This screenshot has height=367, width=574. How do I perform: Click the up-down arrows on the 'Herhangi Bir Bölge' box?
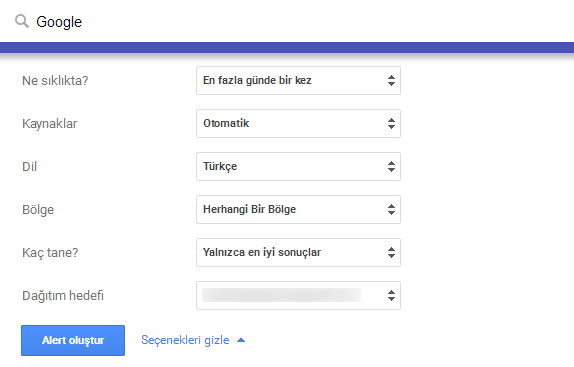[x=391, y=210]
